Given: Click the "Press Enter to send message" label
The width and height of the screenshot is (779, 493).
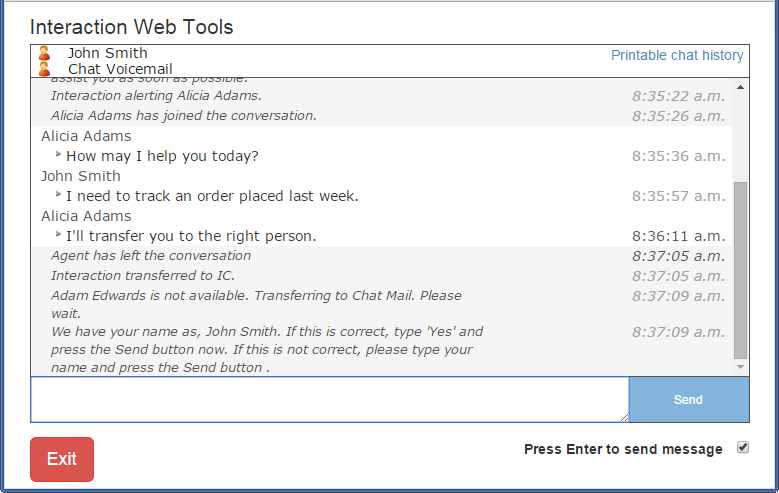Looking at the screenshot, I should pyautogui.click(x=622, y=449).
